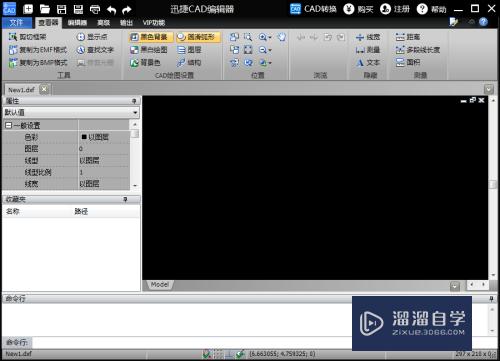Open the document tabs list dropdown
This screenshot has width=500, height=361.
pyautogui.click(x=489, y=89)
